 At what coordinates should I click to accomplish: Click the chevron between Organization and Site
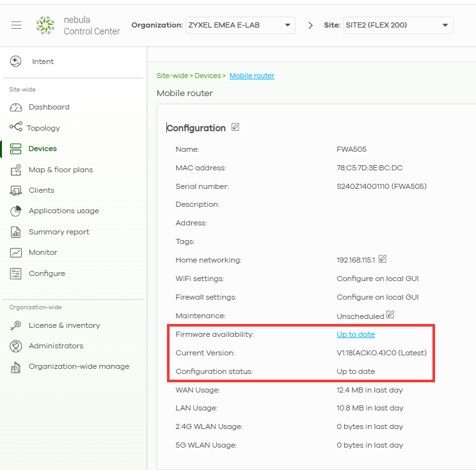310,25
